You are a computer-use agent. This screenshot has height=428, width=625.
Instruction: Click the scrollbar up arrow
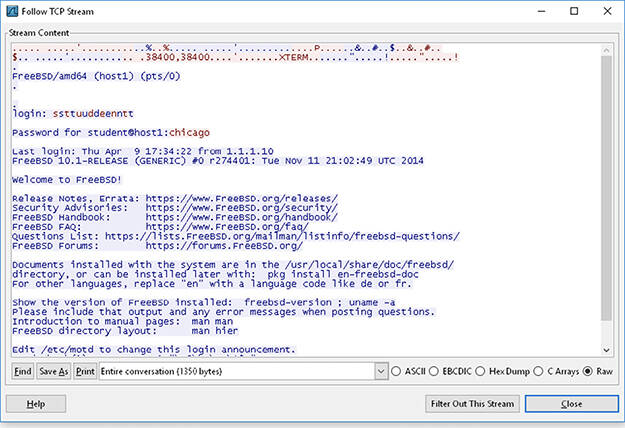pyautogui.click(x=606, y=50)
